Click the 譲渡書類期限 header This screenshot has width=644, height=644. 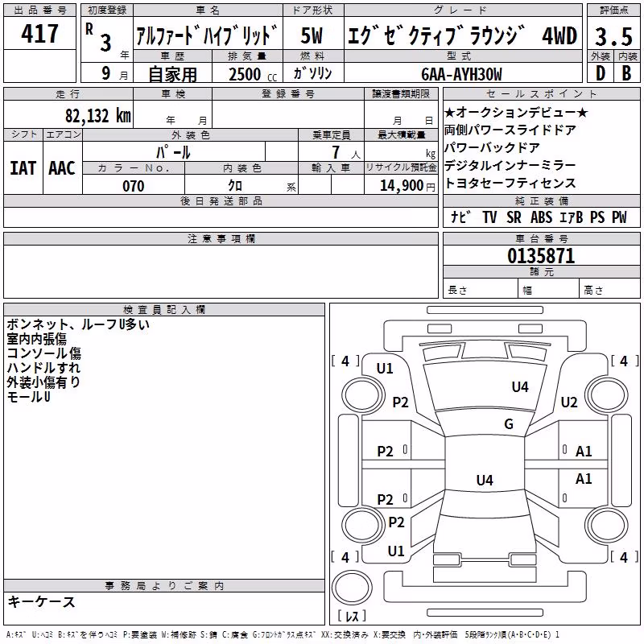click(401, 93)
